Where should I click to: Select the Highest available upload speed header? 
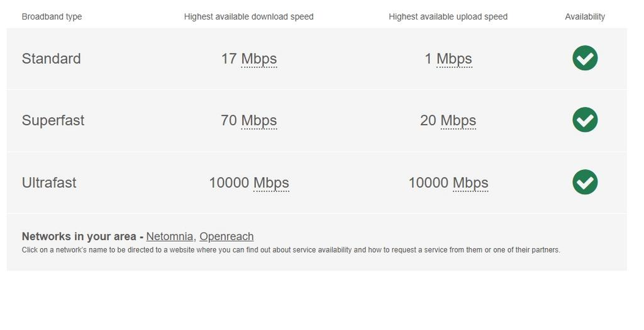(x=448, y=17)
